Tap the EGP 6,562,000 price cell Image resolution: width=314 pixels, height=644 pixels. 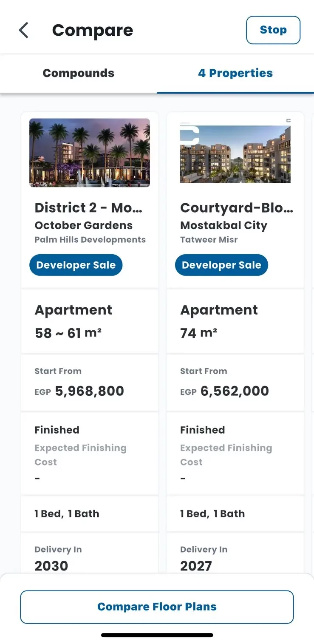(235, 383)
